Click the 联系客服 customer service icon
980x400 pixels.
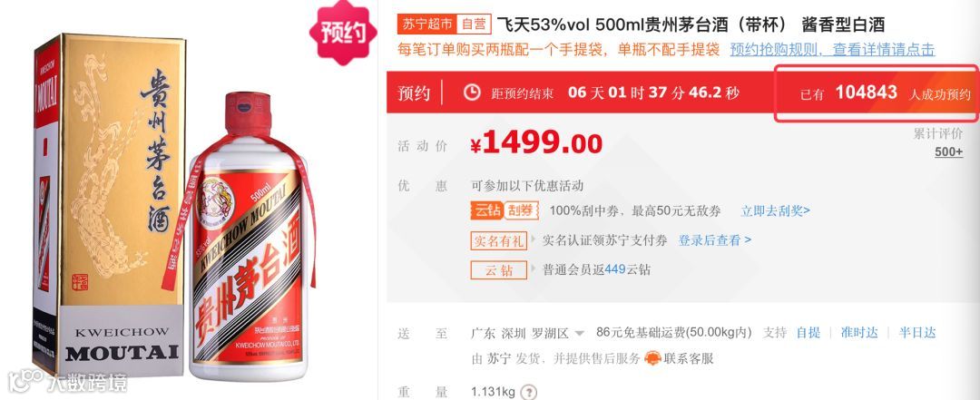click(652, 359)
